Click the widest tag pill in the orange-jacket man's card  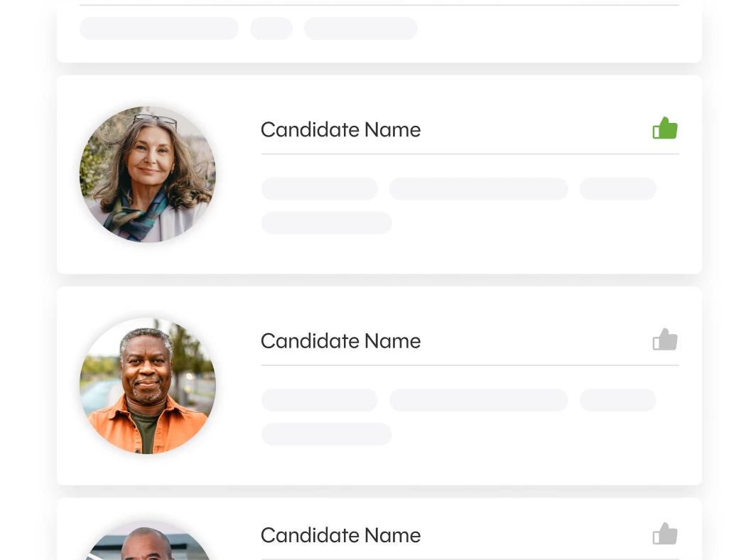pos(478,400)
